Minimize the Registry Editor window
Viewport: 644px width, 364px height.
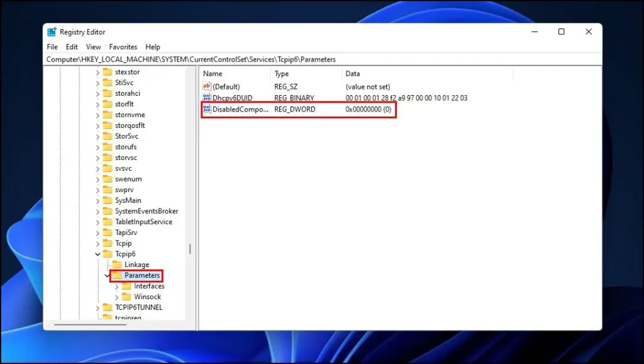535,31
